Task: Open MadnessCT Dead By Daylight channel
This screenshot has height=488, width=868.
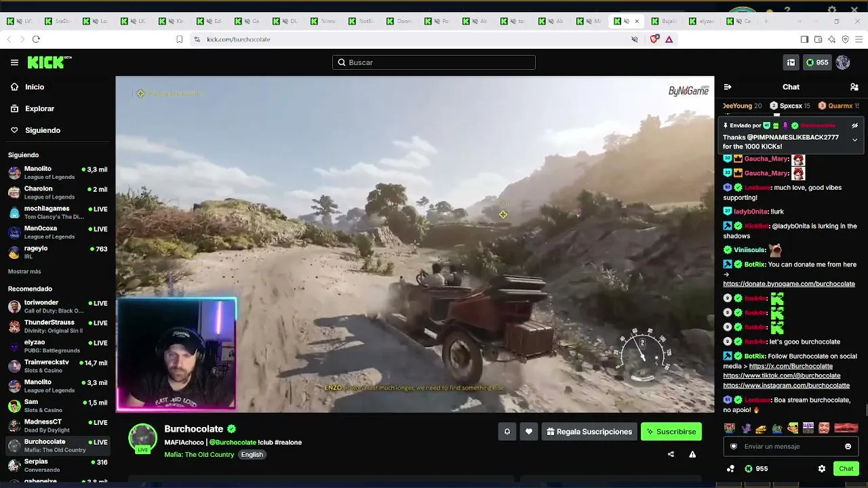Action: pyautogui.click(x=58, y=426)
